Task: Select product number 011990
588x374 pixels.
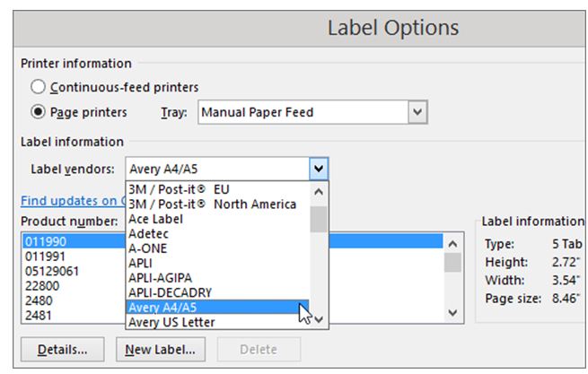Action: (x=233, y=241)
